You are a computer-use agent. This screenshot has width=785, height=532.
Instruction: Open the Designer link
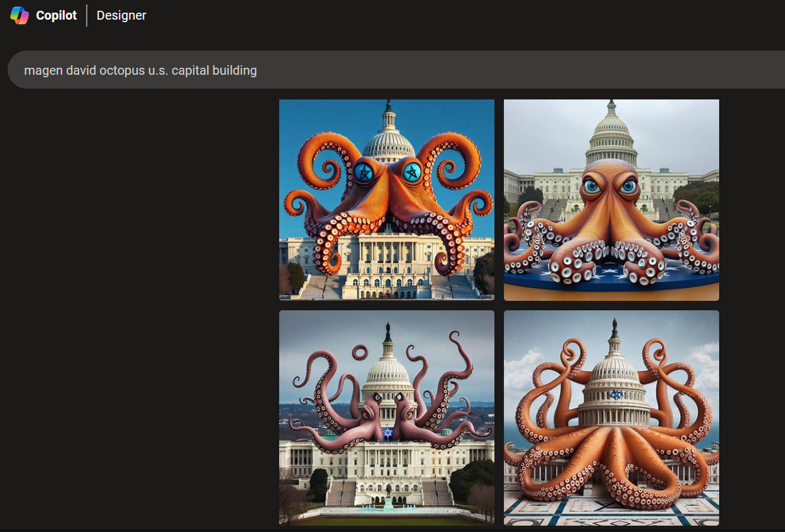tap(122, 15)
